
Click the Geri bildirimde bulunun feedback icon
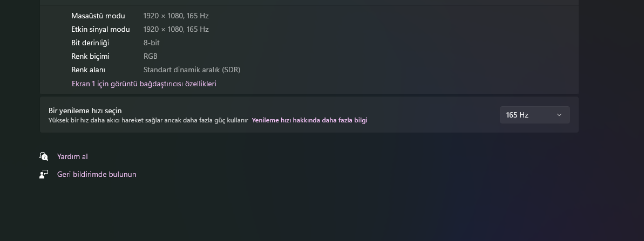[x=44, y=174]
